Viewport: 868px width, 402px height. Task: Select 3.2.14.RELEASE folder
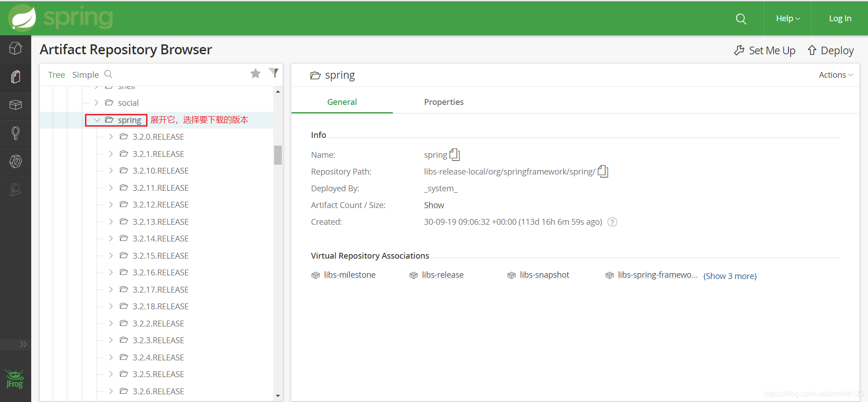click(161, 238)
